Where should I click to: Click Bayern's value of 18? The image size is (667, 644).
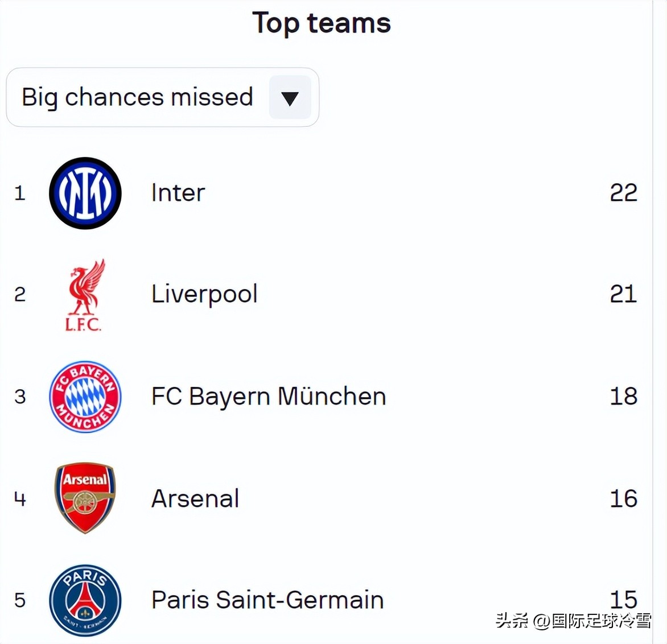623,397
